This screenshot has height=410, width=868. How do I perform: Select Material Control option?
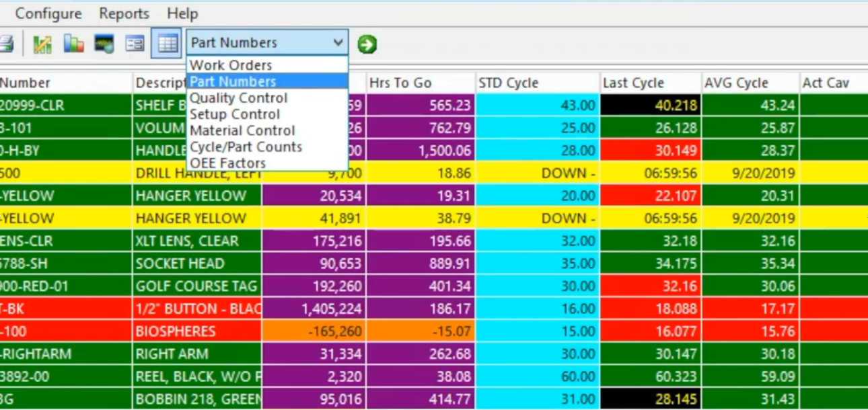click(242, 130)
